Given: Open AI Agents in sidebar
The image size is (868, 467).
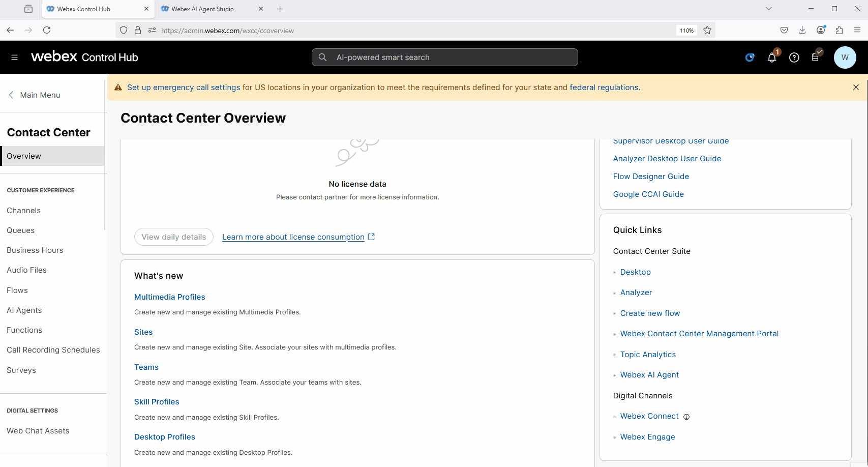Looking at the screenshot, I should click(x=24, y=310).
